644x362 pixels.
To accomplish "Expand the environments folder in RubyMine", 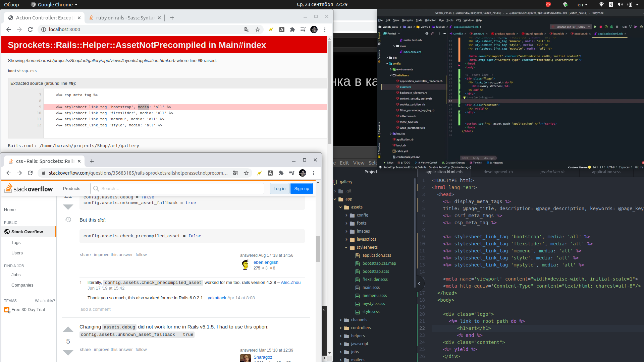I will [x=391, y=69].
